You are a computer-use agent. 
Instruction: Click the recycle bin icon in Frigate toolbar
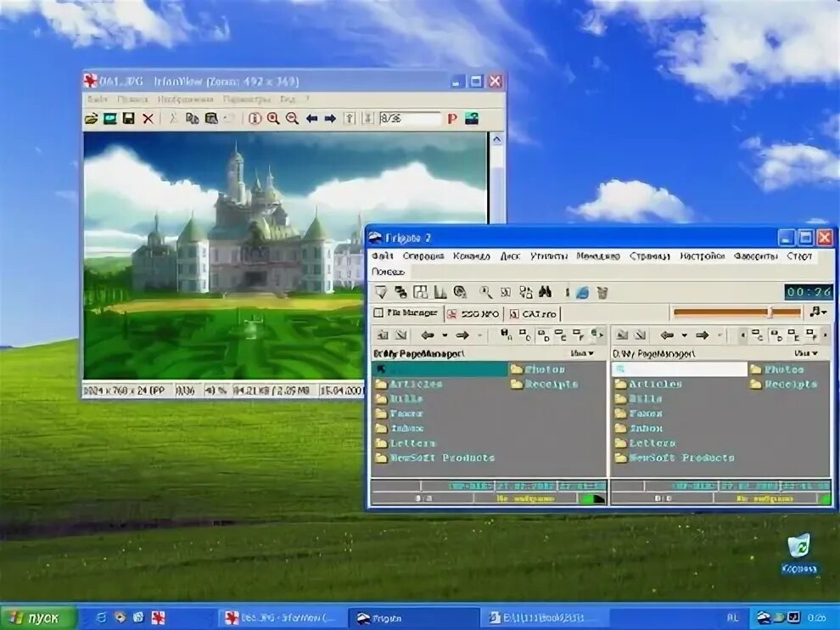602,293
